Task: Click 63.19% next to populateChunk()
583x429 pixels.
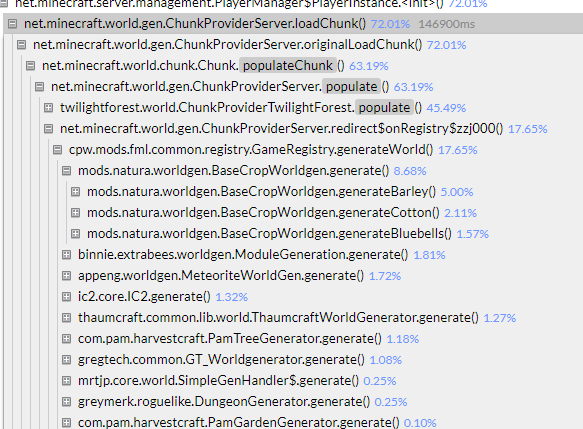Action: (368, 66)
